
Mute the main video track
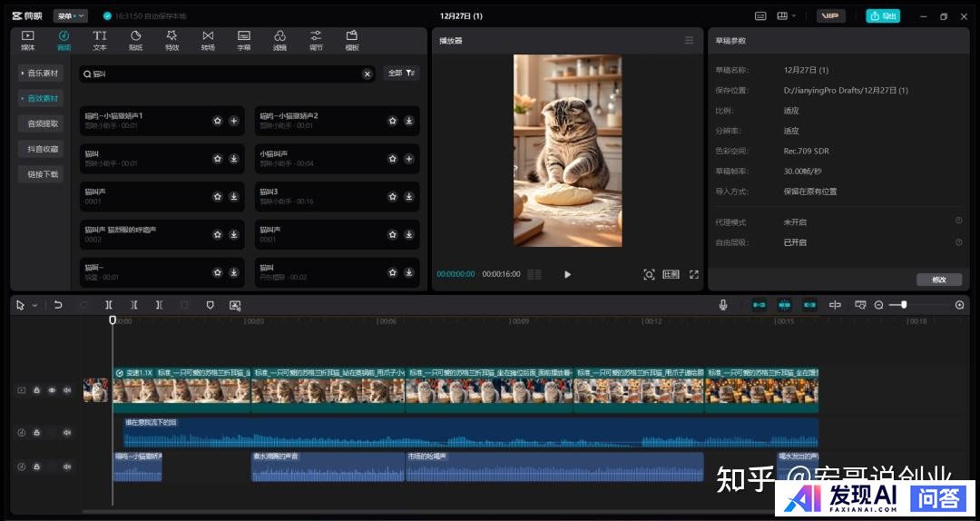[x=67, y=390]
